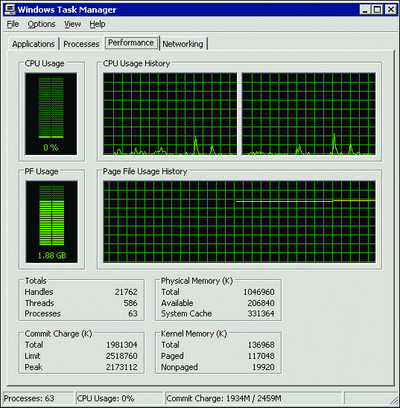Open the File menu
400x408 pixels.
(13, 24)
